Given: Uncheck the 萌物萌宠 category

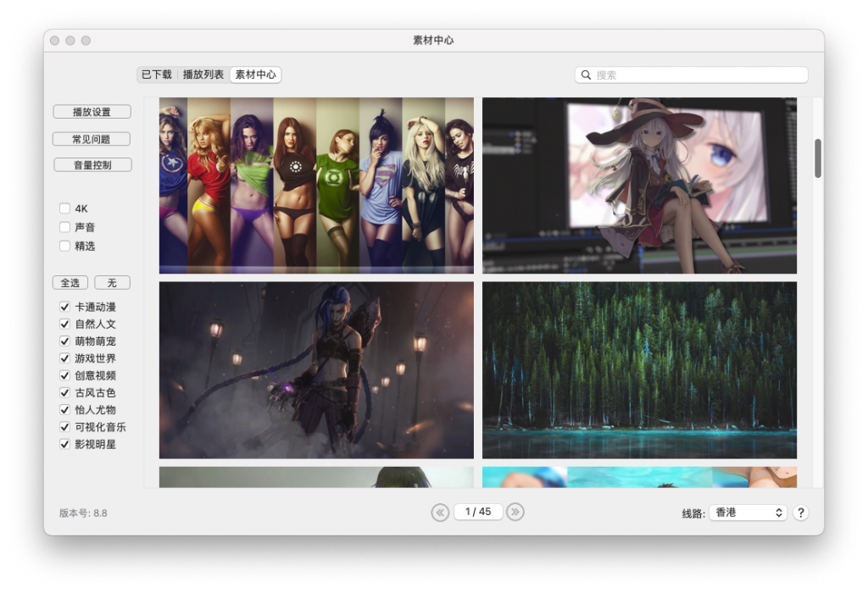Looking at the screenshot, I should [x=64, y=341].
